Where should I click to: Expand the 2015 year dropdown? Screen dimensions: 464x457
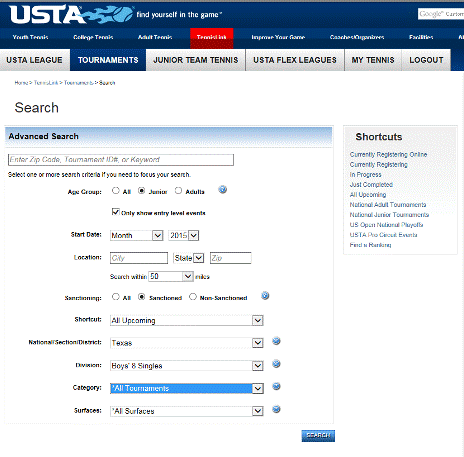(184, 235)
